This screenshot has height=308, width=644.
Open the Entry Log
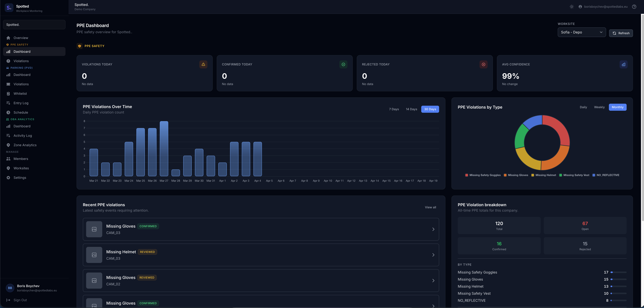click(21, 103)
